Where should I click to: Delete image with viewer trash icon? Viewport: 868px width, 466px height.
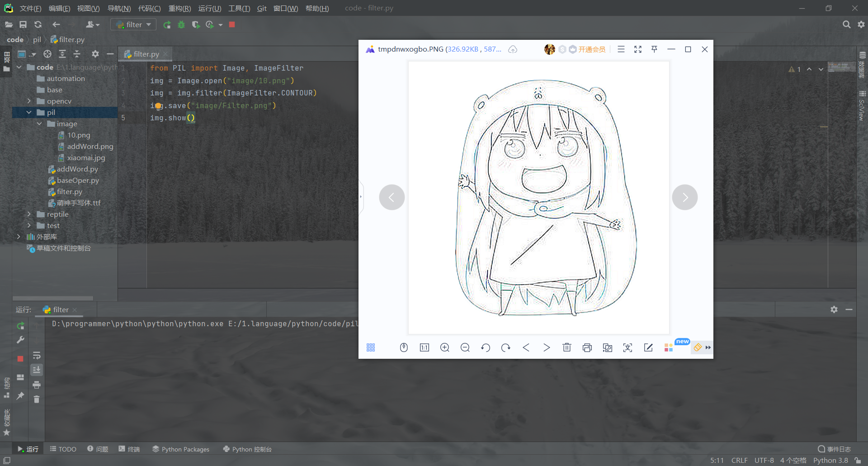tap(567, 347)
